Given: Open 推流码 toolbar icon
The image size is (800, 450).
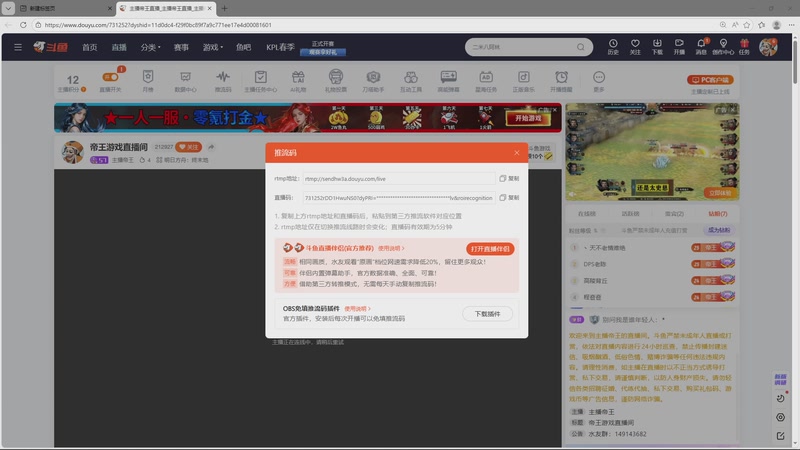Looking at the screenshot, I should pyautogui.click(x=223, y=81).
